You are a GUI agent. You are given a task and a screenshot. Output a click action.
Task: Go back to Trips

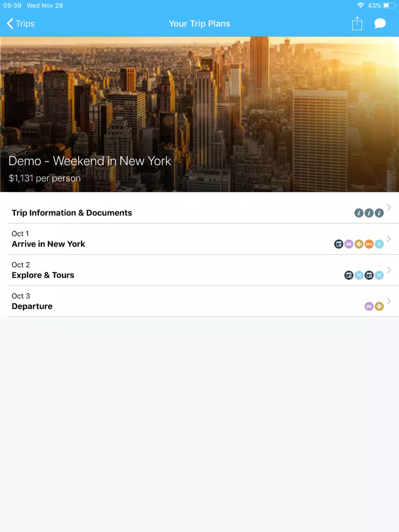(21, 23)
